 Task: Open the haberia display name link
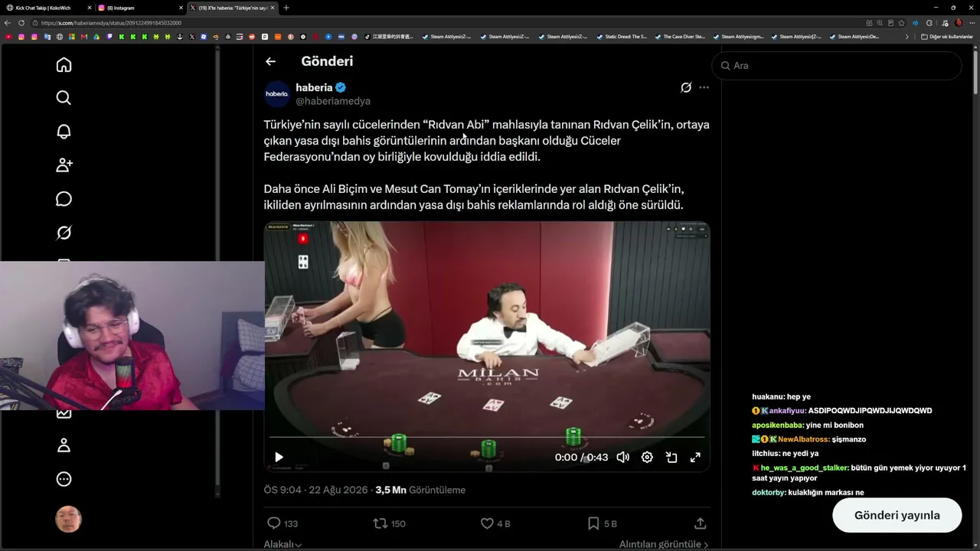coord(314,87)
